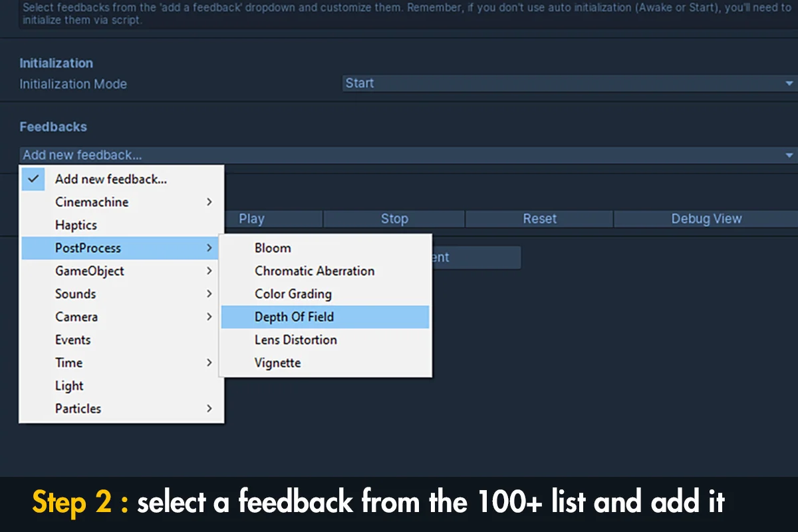This screenshot has height=532, width=798.
Task: Open the Camera feedback category
Action: coord(76,317)
